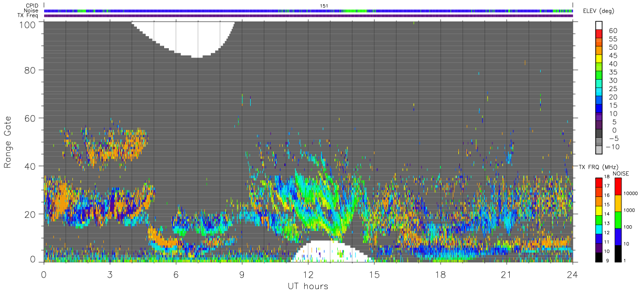Click the black 9-10 segment of TX FRQ colorbar
The image size is (644, 297).
click(599, 257)
